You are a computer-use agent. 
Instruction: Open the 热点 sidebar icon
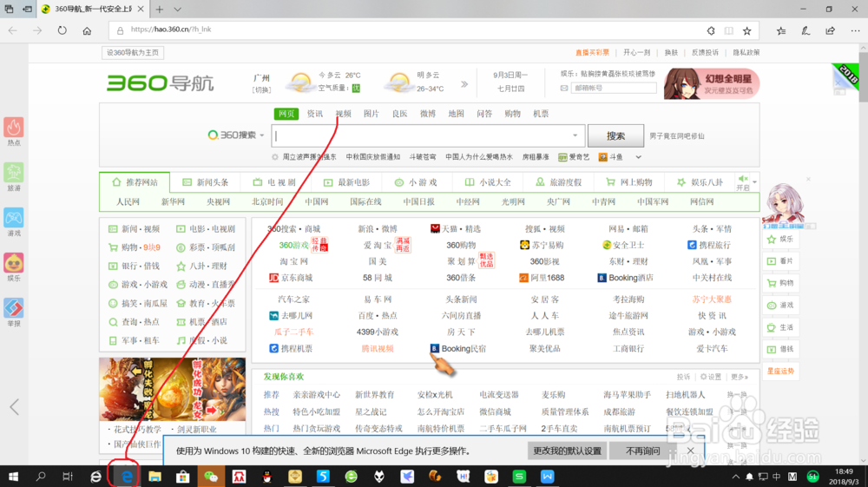click(14, 131)
